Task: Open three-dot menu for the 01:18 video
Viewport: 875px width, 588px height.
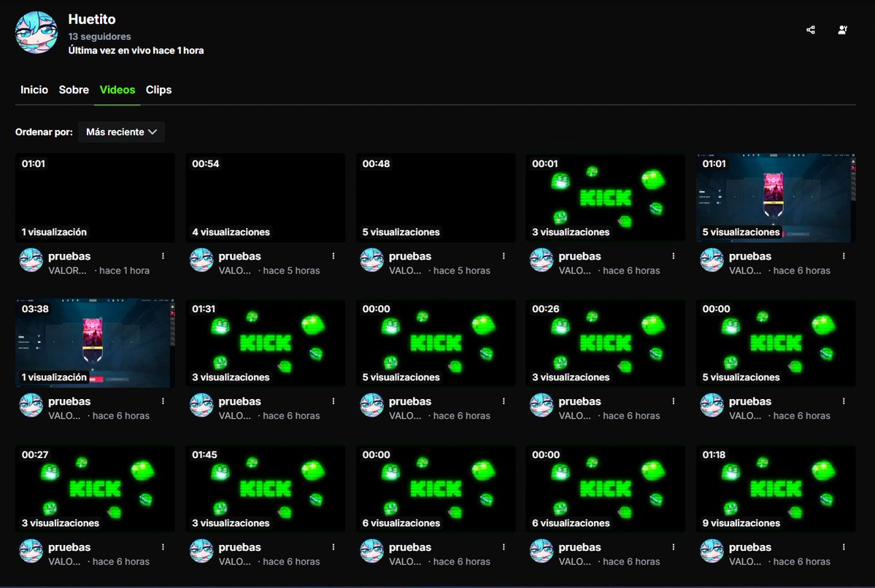Action: point(844,547)
